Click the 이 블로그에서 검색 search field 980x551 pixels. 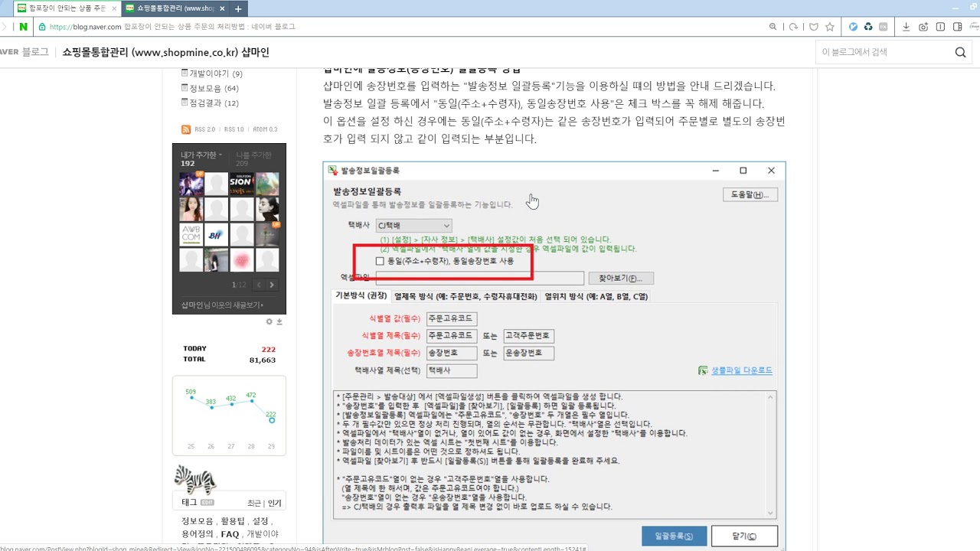click(x=880, y=52)
